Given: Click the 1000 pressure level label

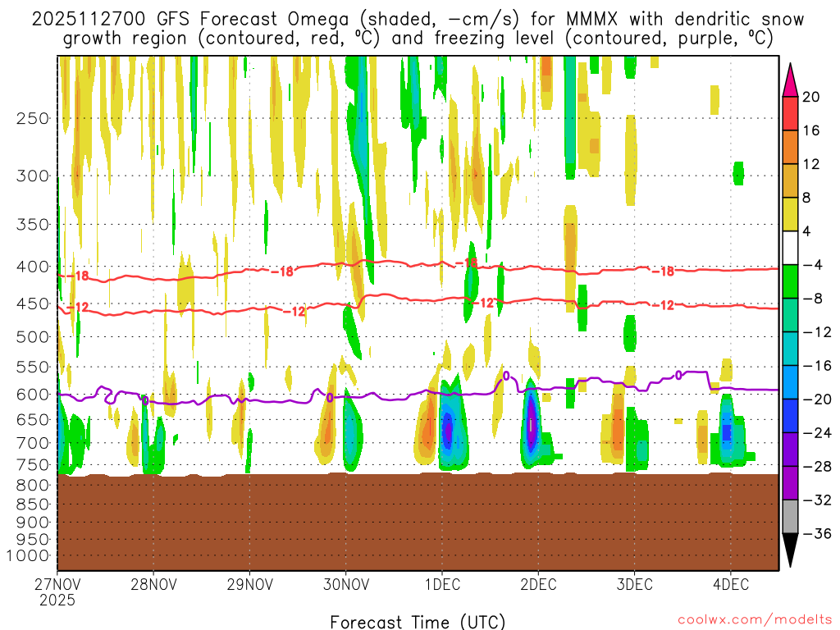Looking at the screenshot, I should 29,556.
